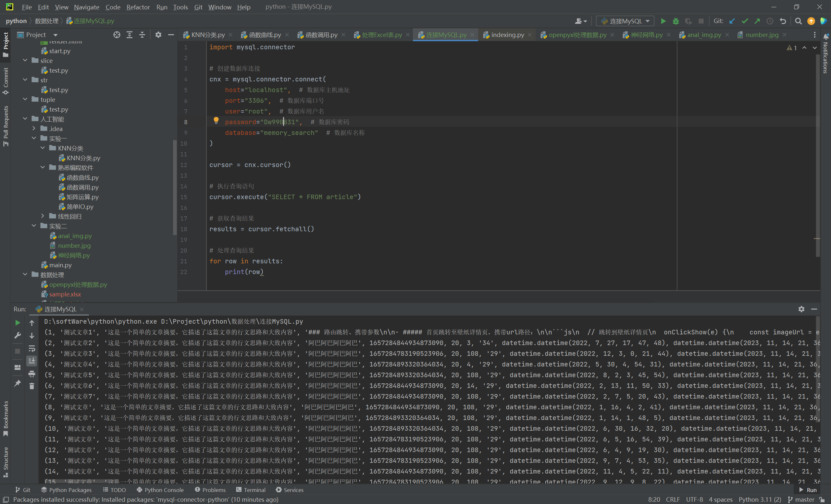Show Git history clock icon

click(770, 21)
